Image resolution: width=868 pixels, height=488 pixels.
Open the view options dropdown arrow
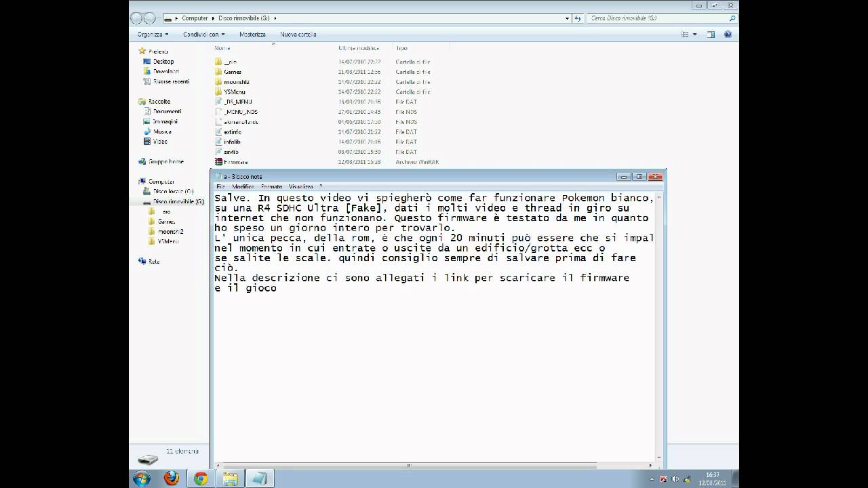click(695, 34)
